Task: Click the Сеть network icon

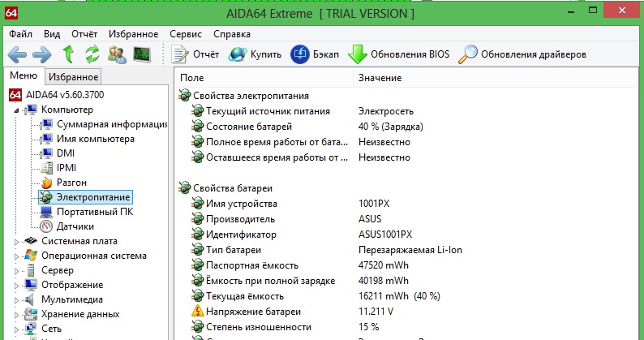Action: (31, 329)
